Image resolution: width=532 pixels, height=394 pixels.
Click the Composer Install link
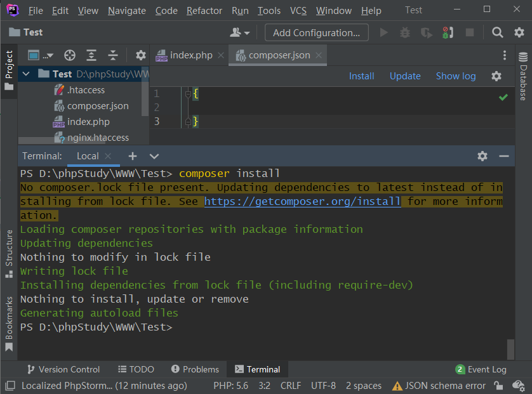(361, 76)
